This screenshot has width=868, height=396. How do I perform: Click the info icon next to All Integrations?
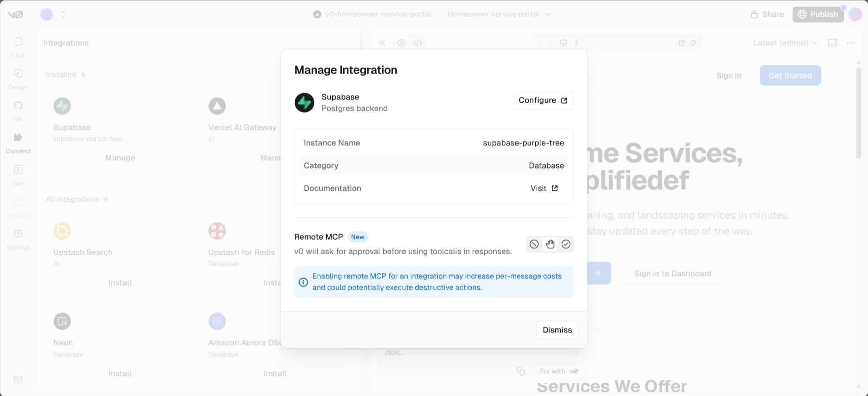click(x=106, y=199)
